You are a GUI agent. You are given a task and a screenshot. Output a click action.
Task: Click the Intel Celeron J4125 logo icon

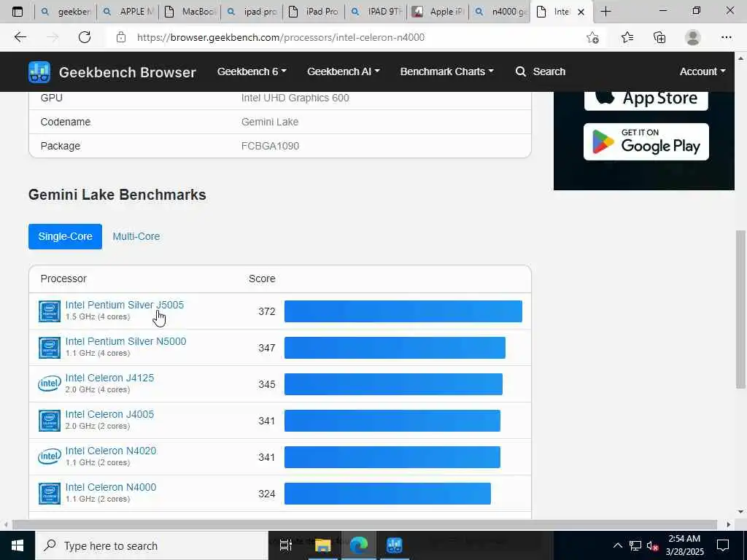(50, 384)
